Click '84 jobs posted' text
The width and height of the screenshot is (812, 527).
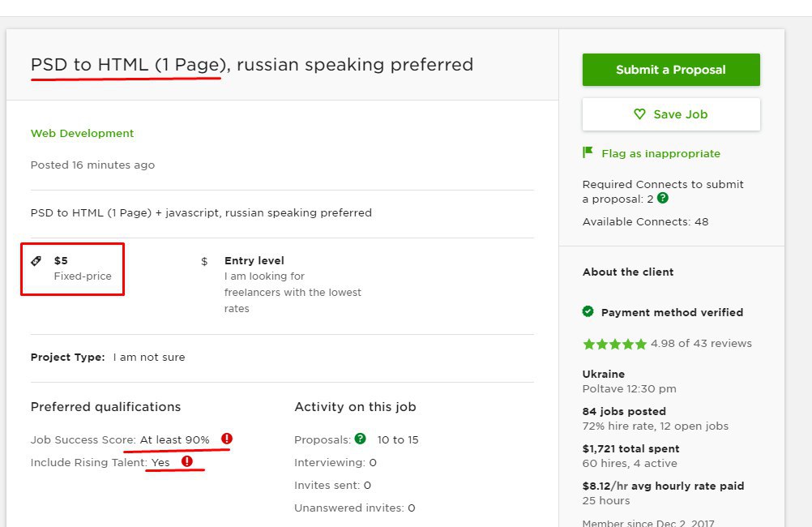point(624,411)
